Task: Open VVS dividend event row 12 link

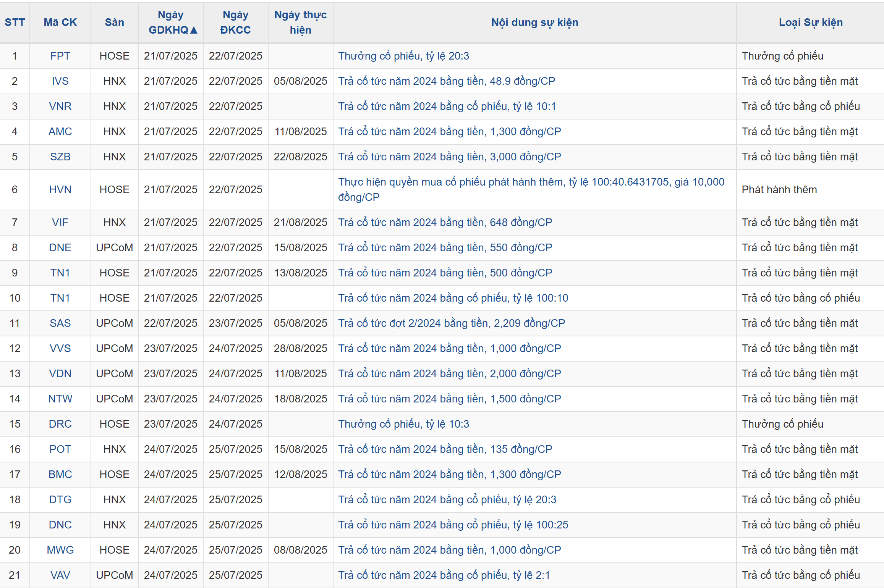Action: 450,348
